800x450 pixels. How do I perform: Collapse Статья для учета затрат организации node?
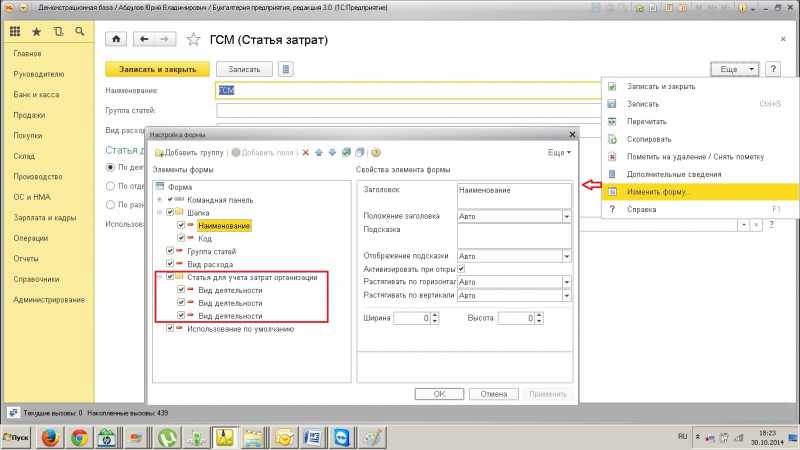pyautogui.click(x=160, y=277)
